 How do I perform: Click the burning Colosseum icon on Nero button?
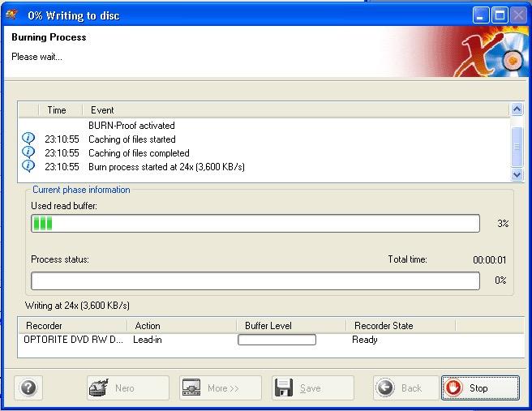pyautogui.click(x=99, y=387)
